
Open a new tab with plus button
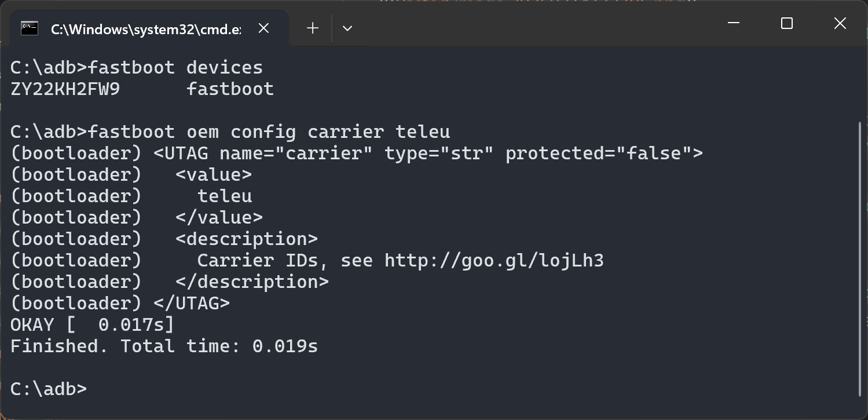pyautogui.click(x=313, y=28)
